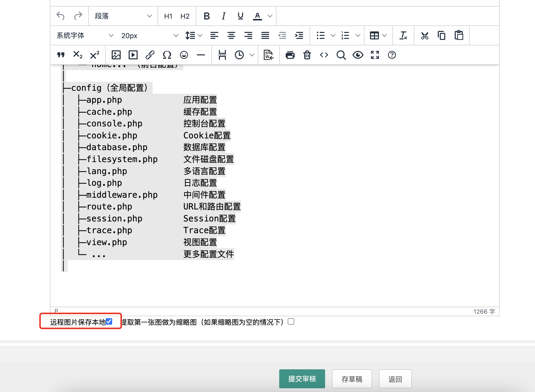The width and height of the screenshot is (535, 392).
Task: Uncheck 远程图片保存本地 checkbox
Action: [109, 321]
